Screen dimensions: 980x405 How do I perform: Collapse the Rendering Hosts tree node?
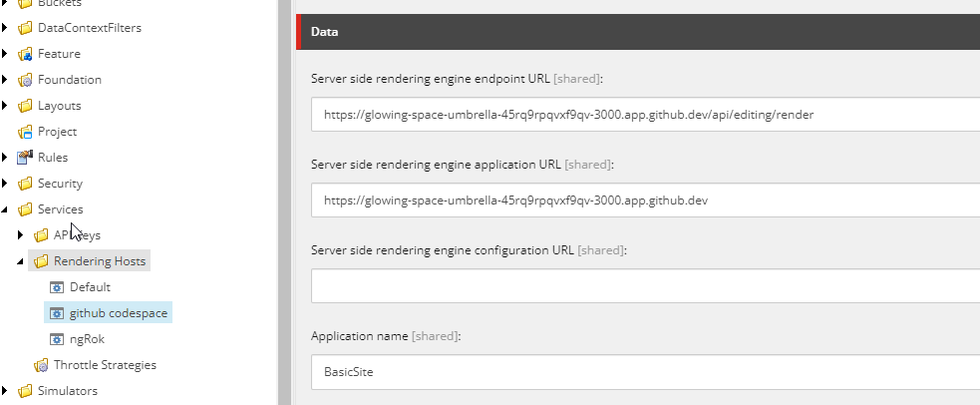click(22, 261)
